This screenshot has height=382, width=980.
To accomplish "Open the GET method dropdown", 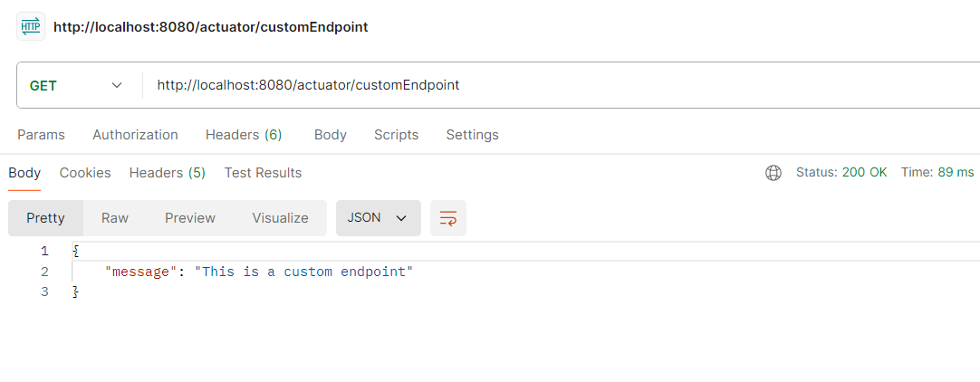I will pyautogui.click(x=77, y=85).
